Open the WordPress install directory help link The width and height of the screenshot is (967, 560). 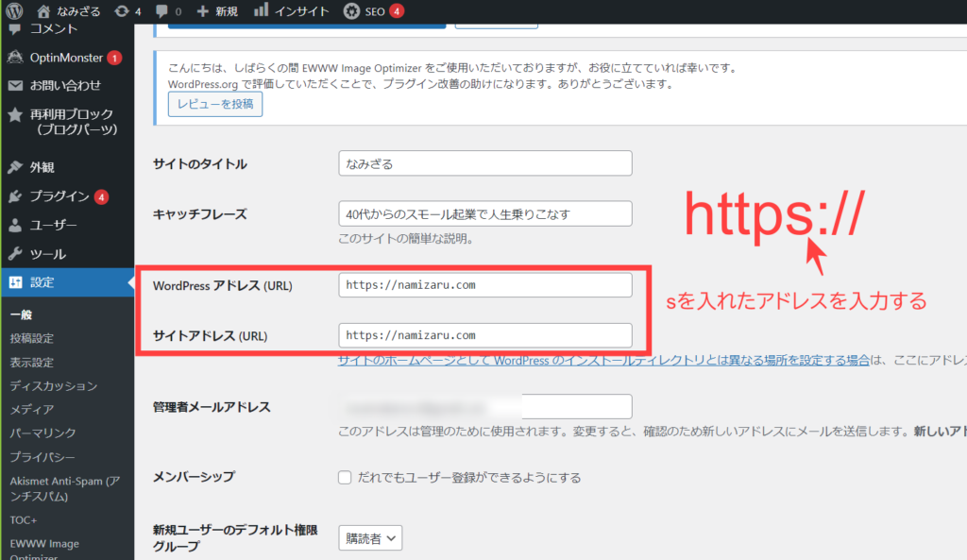click(x=603, y=360)
